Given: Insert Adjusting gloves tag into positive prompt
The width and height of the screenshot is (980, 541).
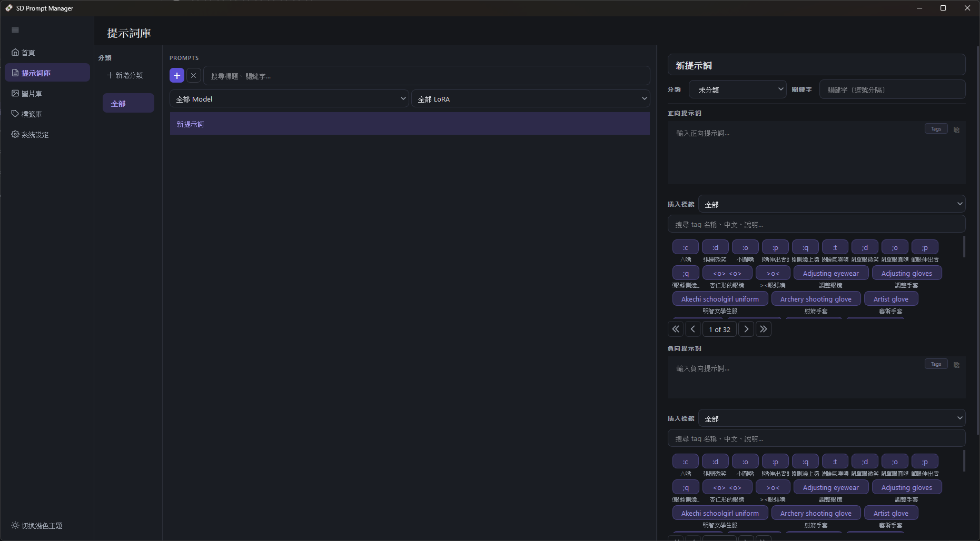Looking at the screenshot, I should click(x=907, y=273).
